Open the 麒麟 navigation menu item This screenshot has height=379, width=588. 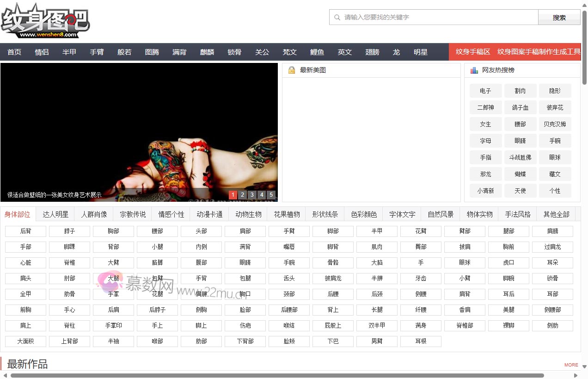pyautogui.click(x=207, y=52)
